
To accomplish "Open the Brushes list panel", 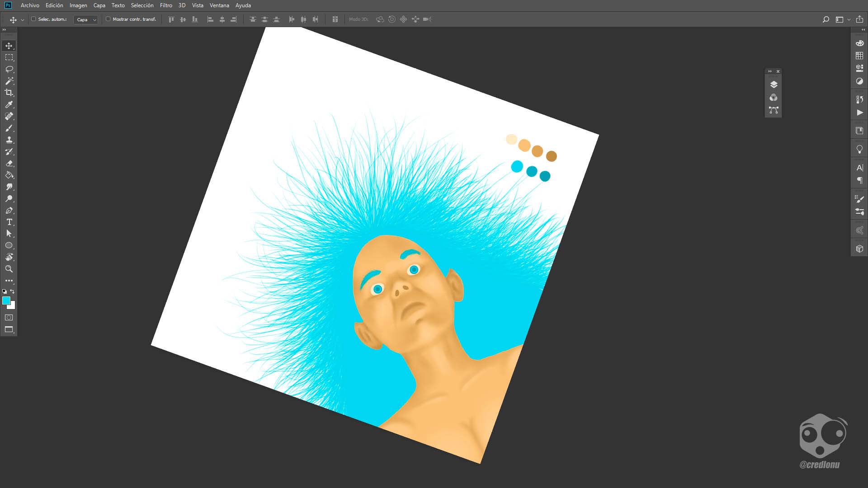I will pos(859,199).
